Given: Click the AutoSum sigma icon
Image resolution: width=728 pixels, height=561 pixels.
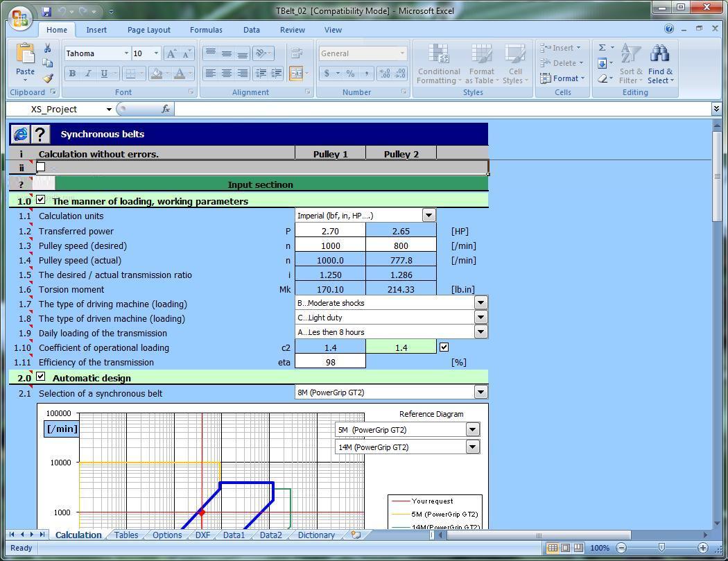Looking at the screenshot, I should 603,47.
